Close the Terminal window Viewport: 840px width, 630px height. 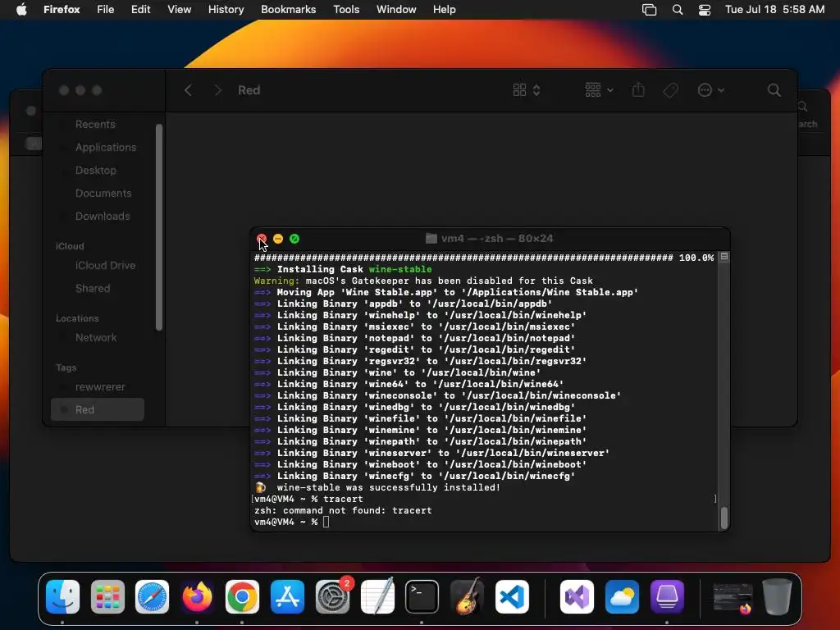tap(262, 239)
